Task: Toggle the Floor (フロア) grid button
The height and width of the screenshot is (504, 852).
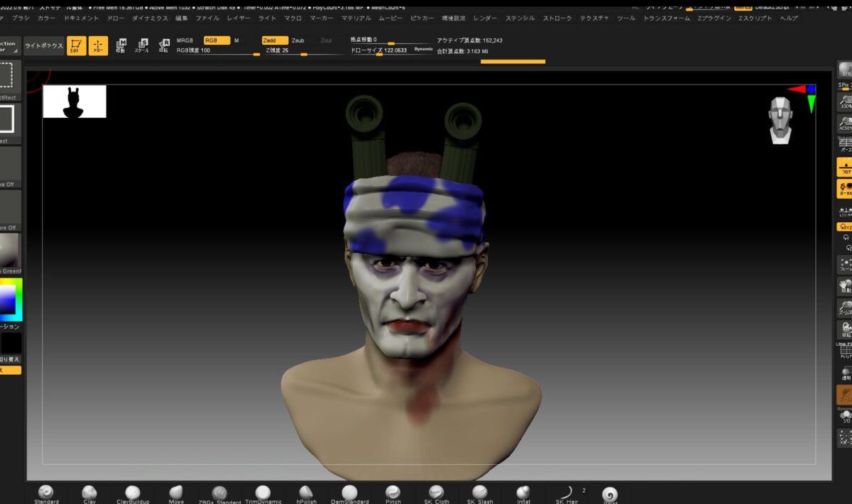Action: pyautogui.click(x=845, y=168)
